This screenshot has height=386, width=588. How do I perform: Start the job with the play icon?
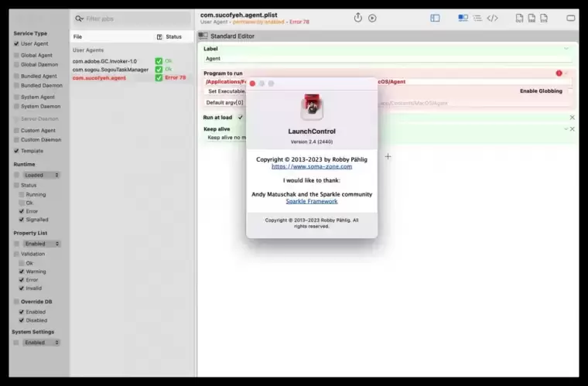point(372,18)
